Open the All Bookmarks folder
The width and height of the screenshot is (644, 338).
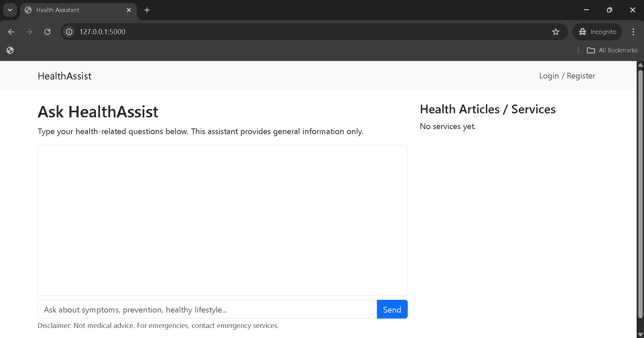(612, 50)
